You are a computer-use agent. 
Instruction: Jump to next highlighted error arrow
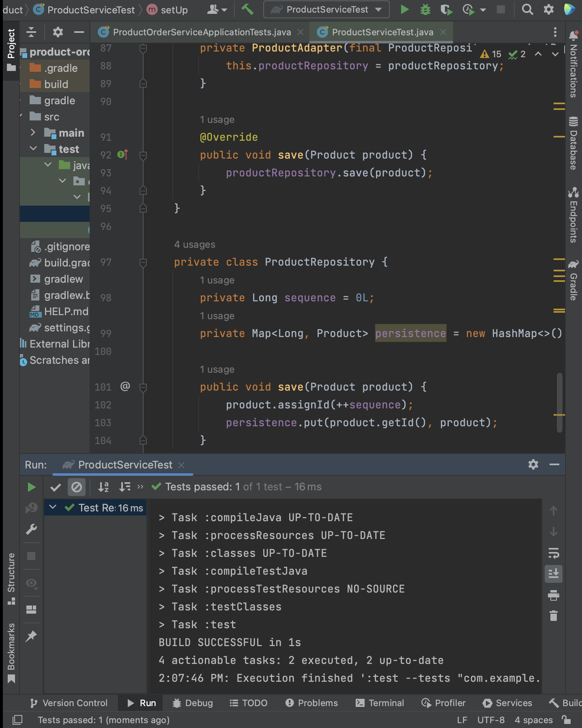tap(555, 54)
